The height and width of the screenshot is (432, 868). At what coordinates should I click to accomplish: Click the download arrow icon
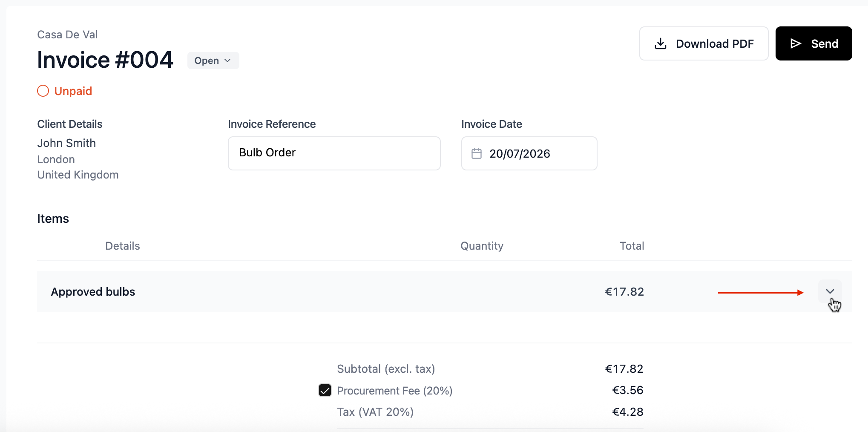click(x=661, y=43)
